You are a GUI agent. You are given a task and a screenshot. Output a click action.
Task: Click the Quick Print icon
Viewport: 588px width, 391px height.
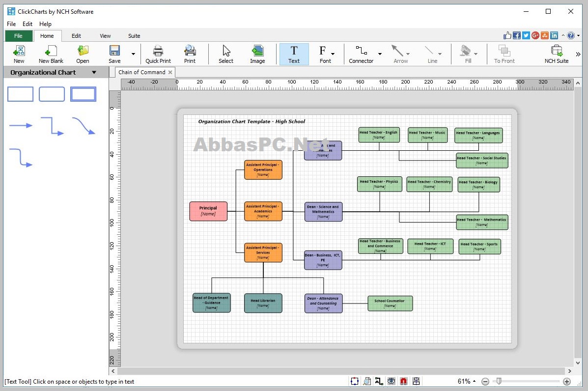(x=158, y=55)
